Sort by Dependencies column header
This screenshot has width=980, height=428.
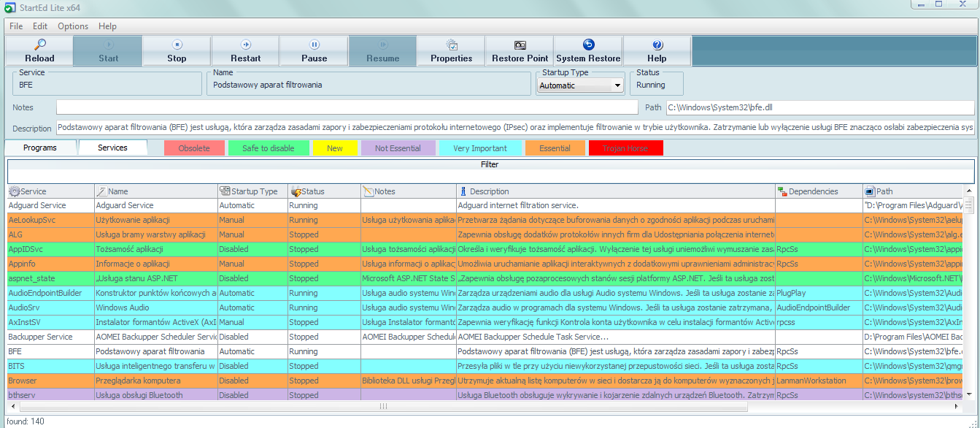pos(819,191)
